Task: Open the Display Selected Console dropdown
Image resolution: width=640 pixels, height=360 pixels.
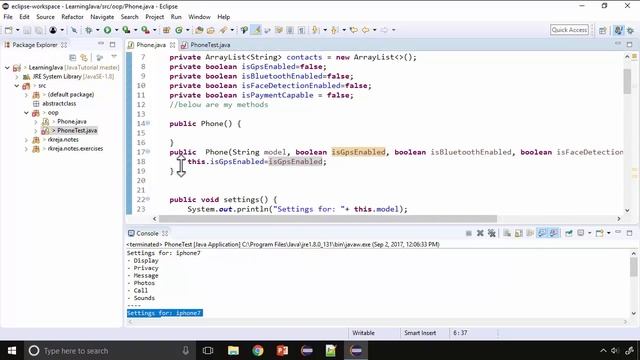Action: pyautogui.click(x=589, y=233)
